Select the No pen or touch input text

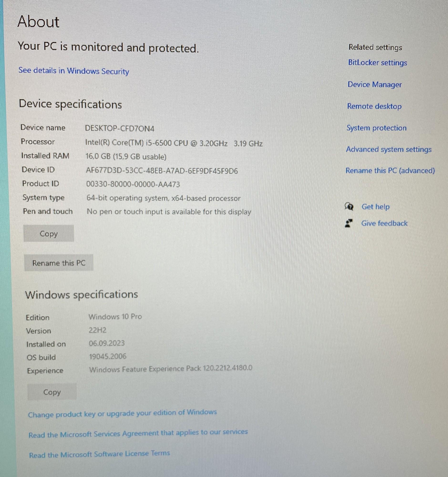tap(169, 212)
